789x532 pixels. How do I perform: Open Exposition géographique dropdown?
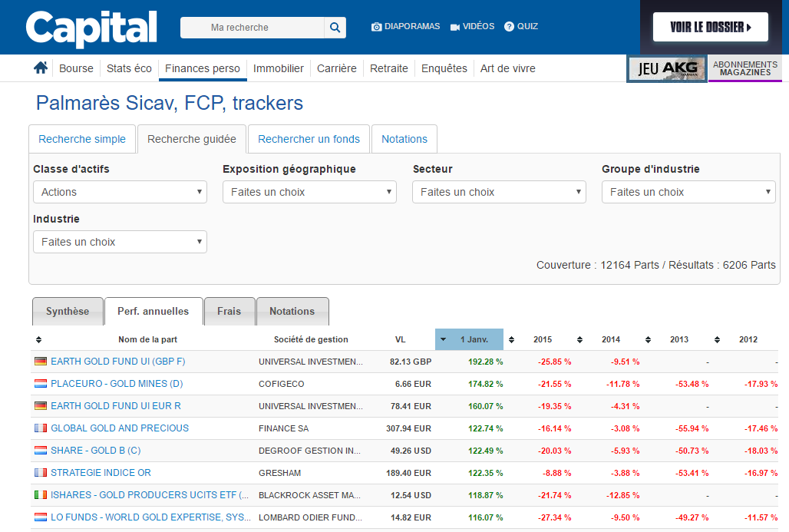click(309, 192)
